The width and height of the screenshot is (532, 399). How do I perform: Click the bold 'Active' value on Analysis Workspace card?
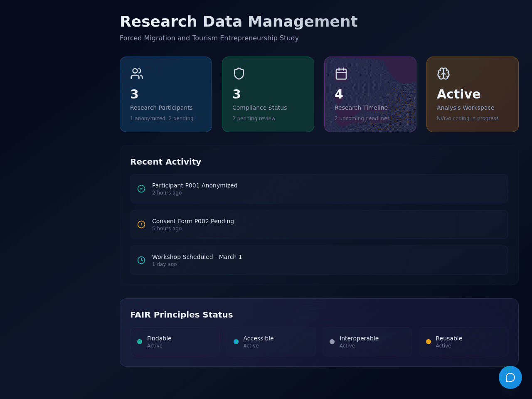pyautogui.click(x=458, y=94)
